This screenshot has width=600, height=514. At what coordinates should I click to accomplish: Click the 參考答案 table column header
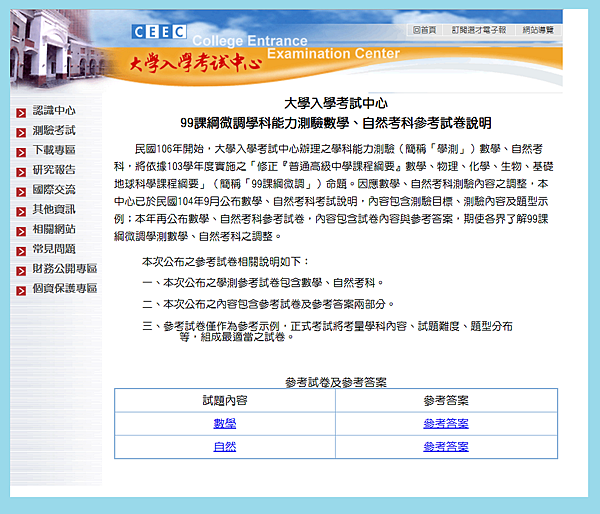click(446, 401)
